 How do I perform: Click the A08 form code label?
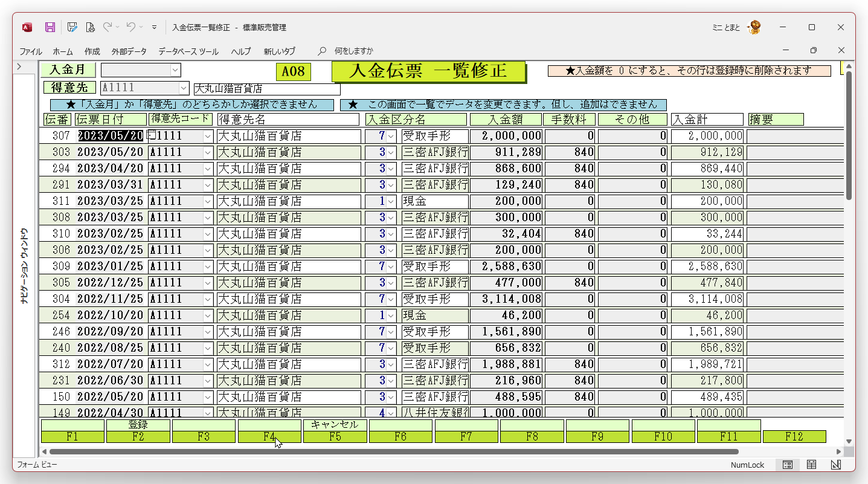[x=293, y=72]
